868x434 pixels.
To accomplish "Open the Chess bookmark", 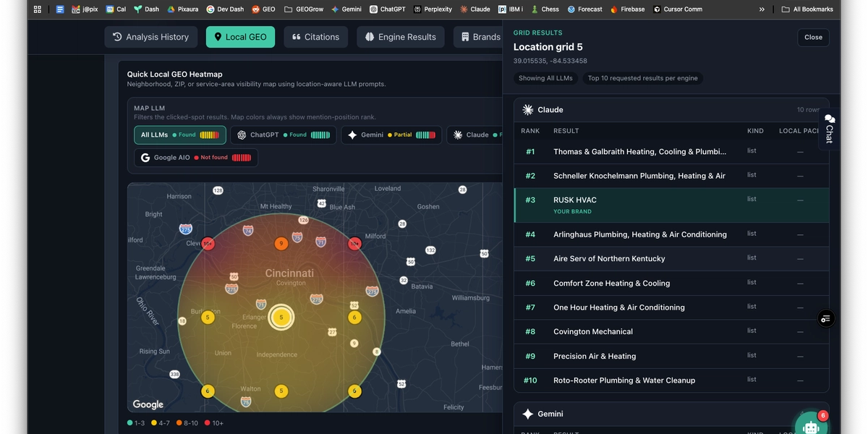I will pos(545,9).
